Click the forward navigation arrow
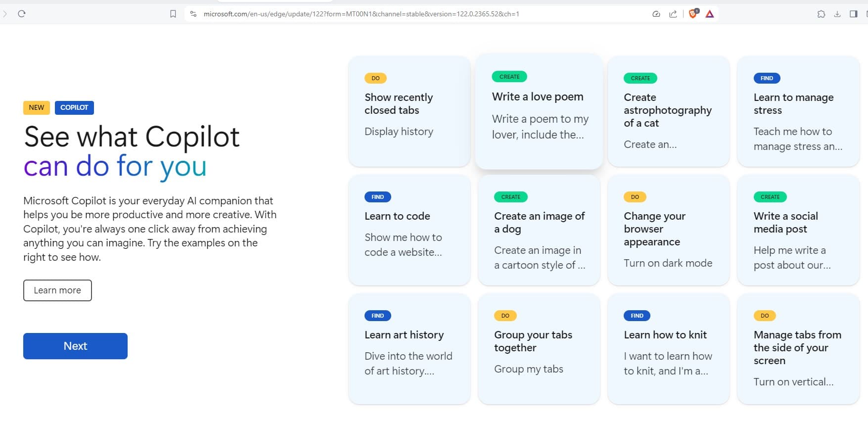Image resolution: width=868 pixels, height=425 pixels. coord(5,14)
